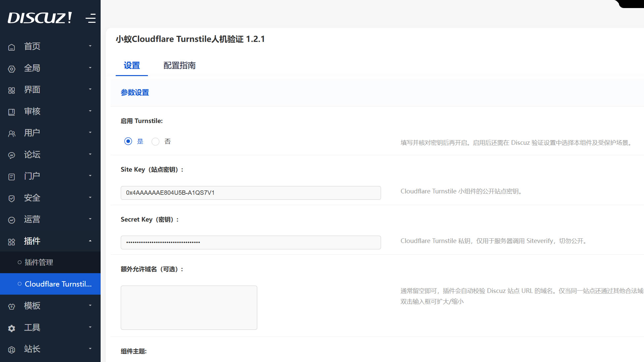The height and width of the screenshot is (362, 644).
Task: Open the 工具 sidebar menu
Action: point(50,327)
